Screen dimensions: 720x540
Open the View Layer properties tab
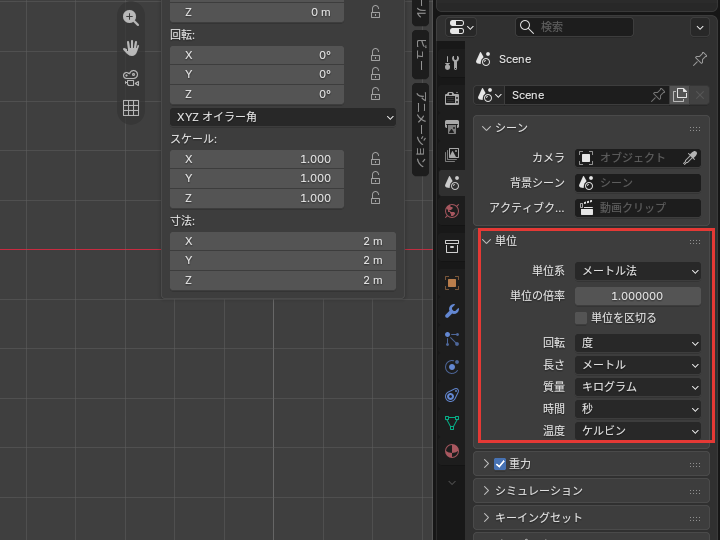[x=452, y=155]
